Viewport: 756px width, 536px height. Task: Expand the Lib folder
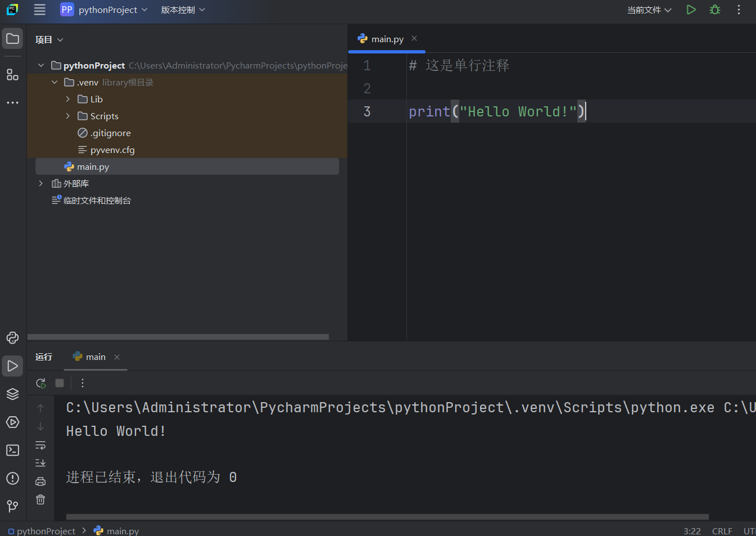(68, 99)
